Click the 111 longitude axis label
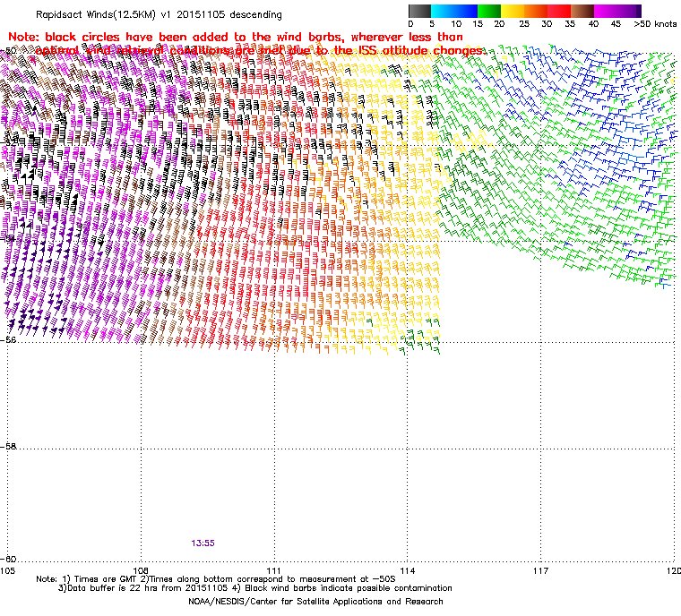The height and width of the screenshot is (616, 681). [x=273, y=570]
